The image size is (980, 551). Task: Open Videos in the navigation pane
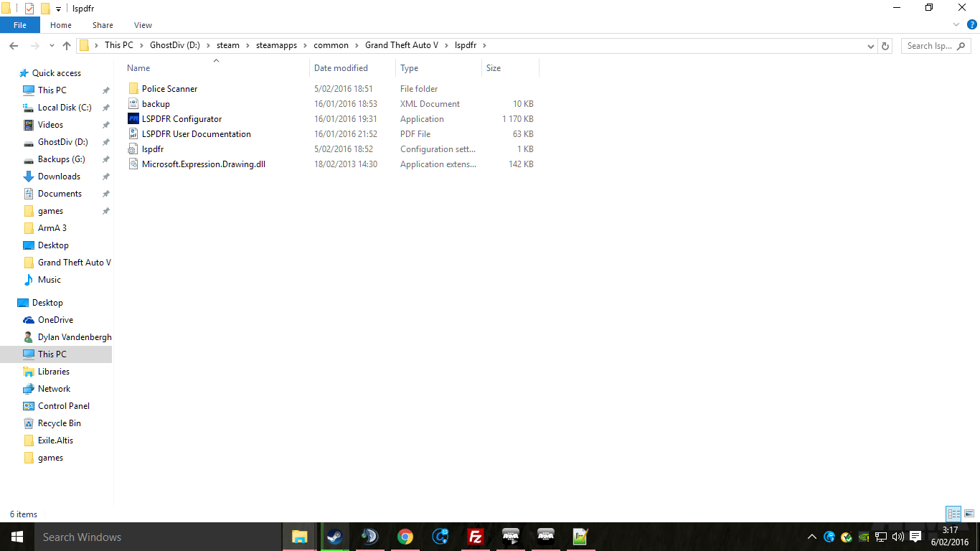tap(50, 125)
